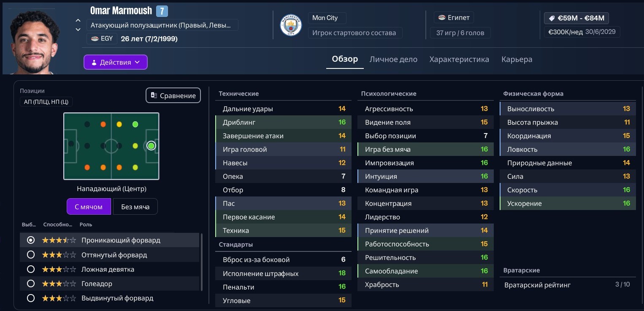
Task: Click the Manchester City club badge
Action: [x=291, y=25]
